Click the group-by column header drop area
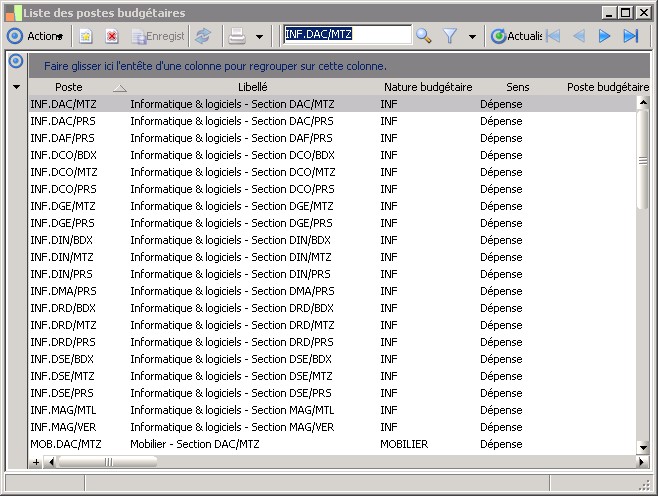Screen dimensions: 658x496 click(339, 66)
